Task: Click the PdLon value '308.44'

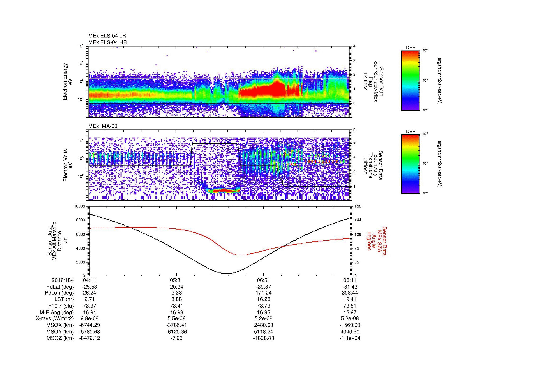Action: (x=350, y=293)
